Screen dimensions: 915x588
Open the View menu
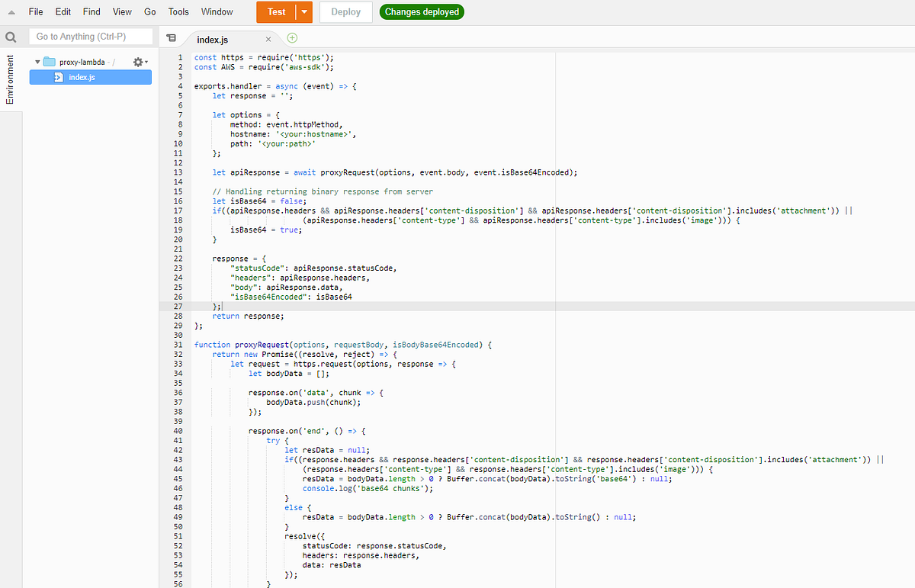122,12
